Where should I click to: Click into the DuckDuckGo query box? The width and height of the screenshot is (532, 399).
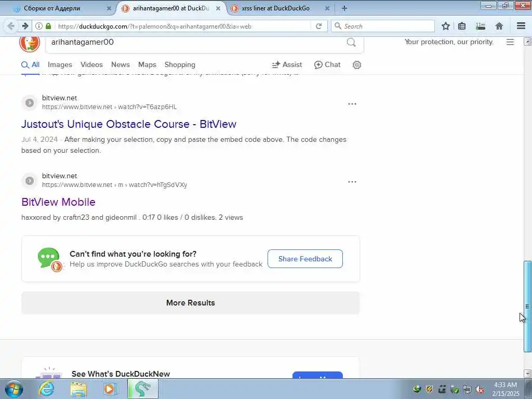click(x=197, y=43)
